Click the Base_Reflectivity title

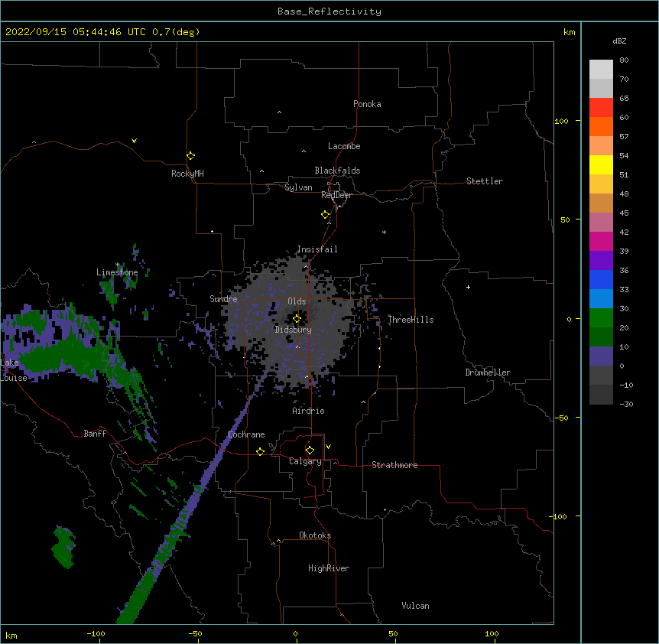pyautogui.click(x=329, y=11)
